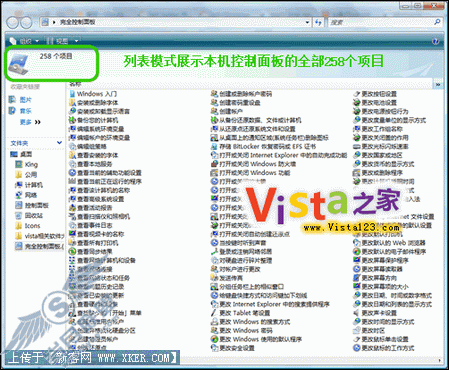Expand the address bar history dropdown
The width and height of the screenshot is (449, 370).
click(307, 22)
